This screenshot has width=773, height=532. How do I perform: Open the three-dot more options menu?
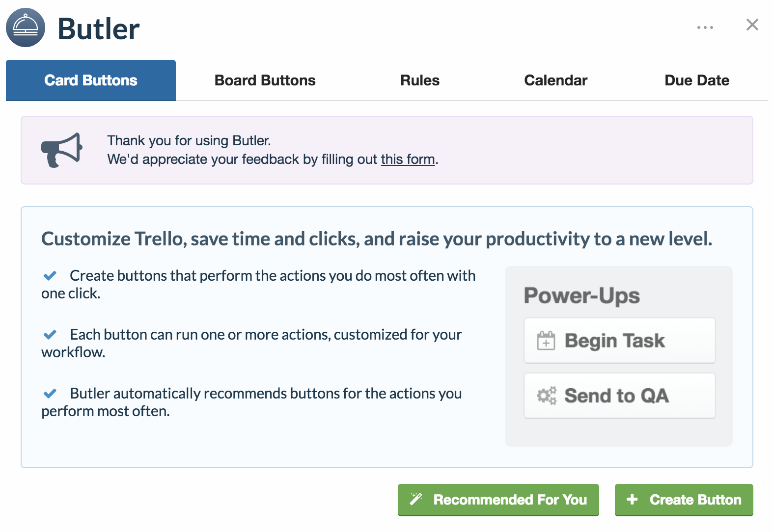coord(705,27)
